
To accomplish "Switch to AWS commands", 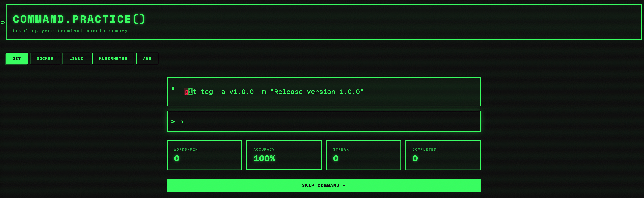I will tap(147, 58).
